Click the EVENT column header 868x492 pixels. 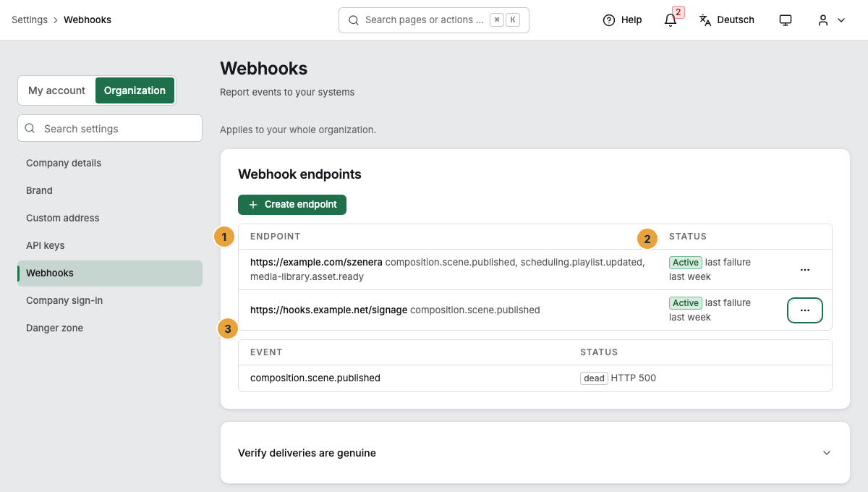[x=266, y=352]
